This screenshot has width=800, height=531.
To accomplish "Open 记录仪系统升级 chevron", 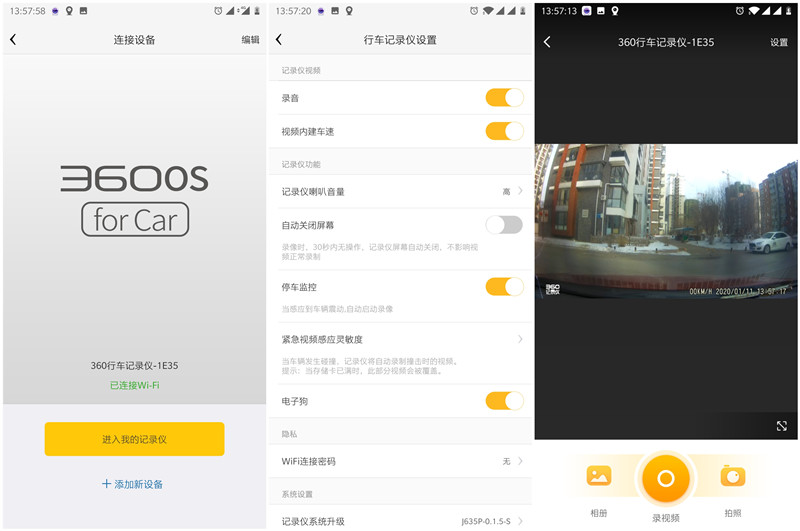I will pos(520,521).
